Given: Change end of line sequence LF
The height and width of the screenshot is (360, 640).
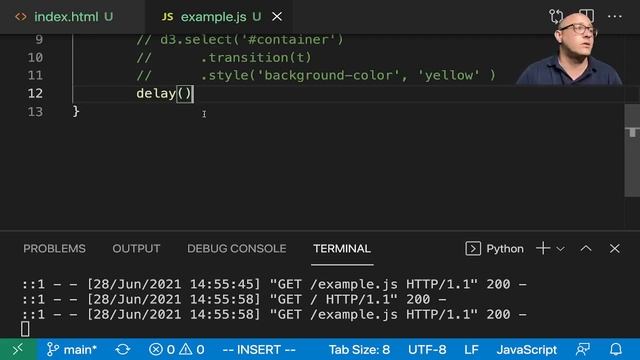Looking at the screenshot, I should [471, 350].
